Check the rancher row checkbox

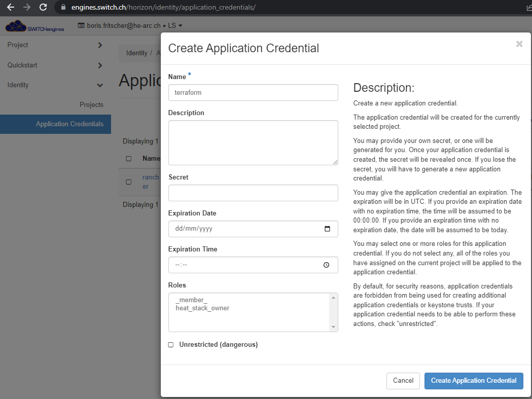coord(129,182)
